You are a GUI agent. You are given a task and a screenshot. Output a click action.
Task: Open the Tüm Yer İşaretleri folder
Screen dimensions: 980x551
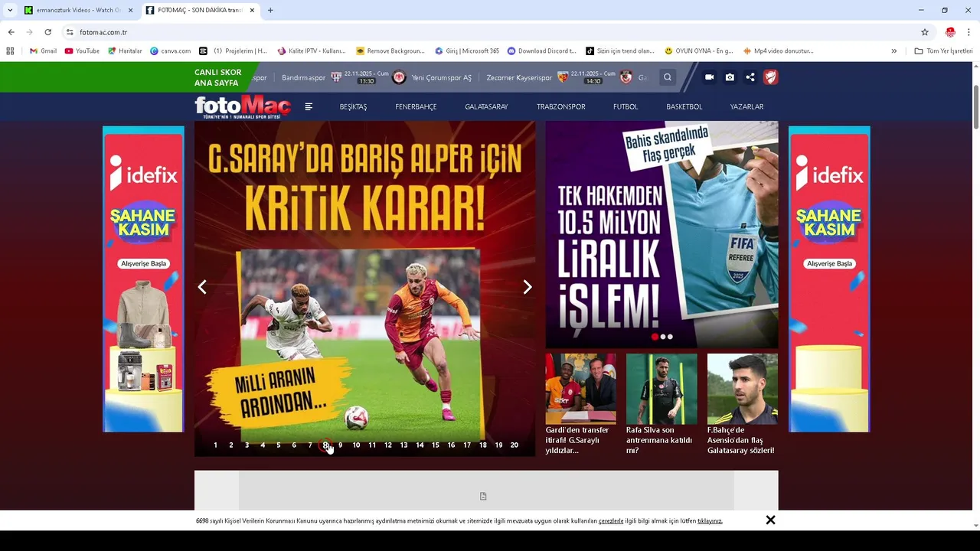[943, 51]
